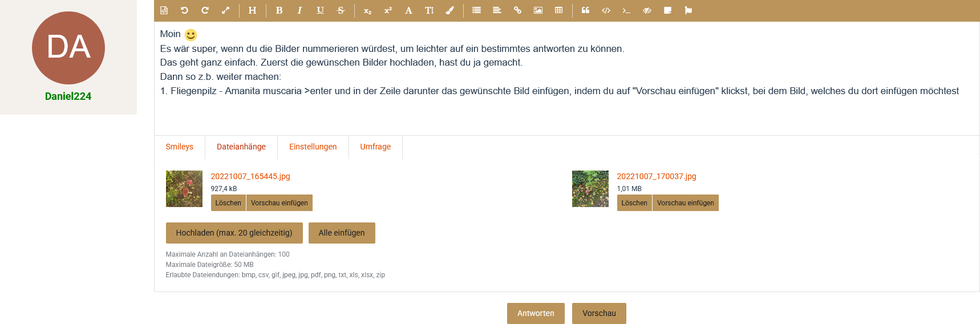Insert a table via toolbar icon

click(x=558, y=10)
